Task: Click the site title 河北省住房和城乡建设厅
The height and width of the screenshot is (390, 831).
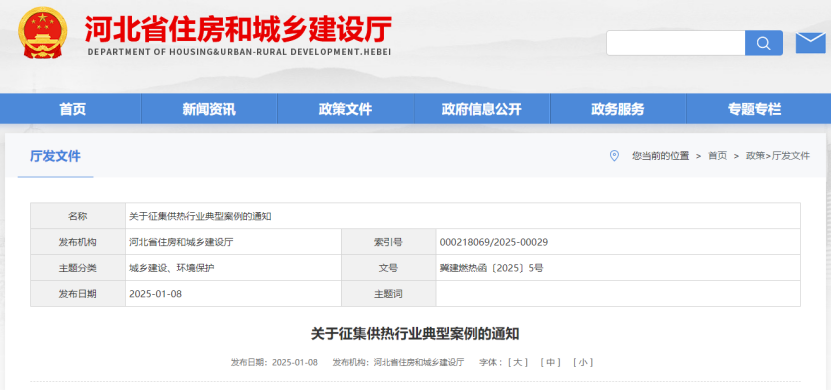Action: pos(238,29)
